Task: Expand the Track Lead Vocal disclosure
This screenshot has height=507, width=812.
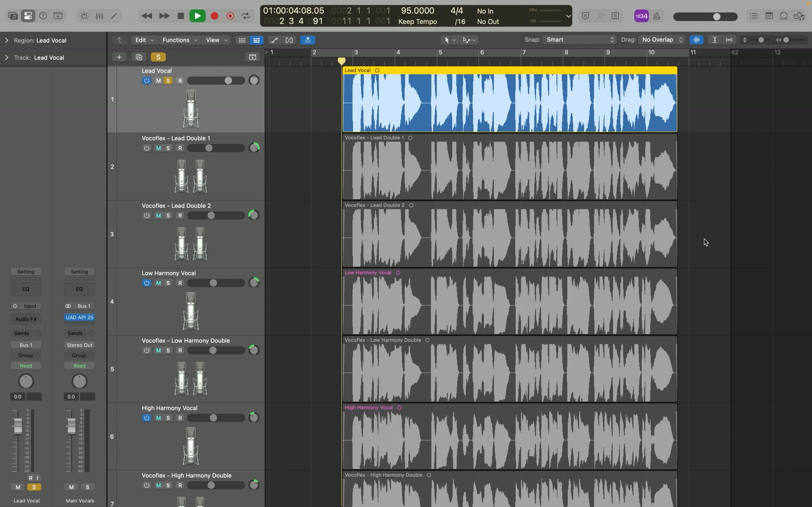Action: click(x=7, y=58)
